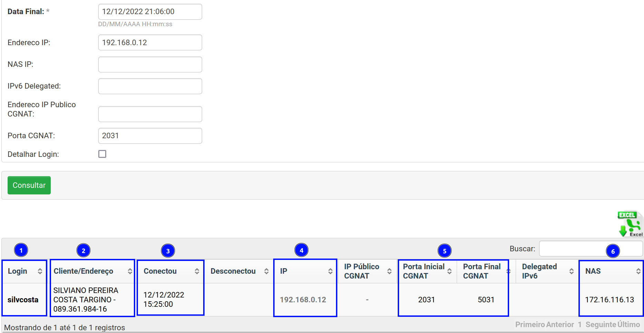
Task: Click the NAS IP input field
Action: coord(150,64)
